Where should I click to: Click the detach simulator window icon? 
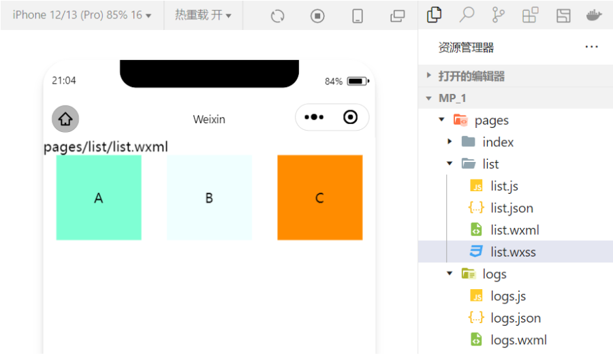[x=398, y=16]
